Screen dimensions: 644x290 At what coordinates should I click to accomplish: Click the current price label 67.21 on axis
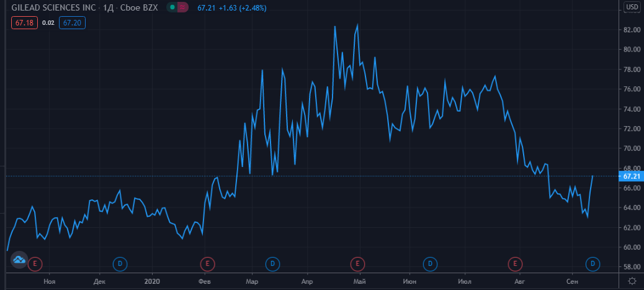(x=631, y=176)
